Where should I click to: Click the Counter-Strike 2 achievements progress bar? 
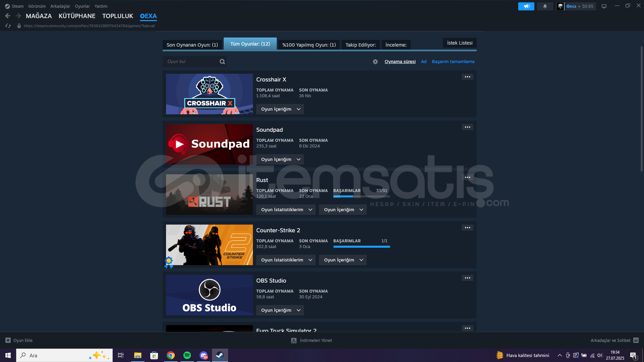(x=362, y=247)
